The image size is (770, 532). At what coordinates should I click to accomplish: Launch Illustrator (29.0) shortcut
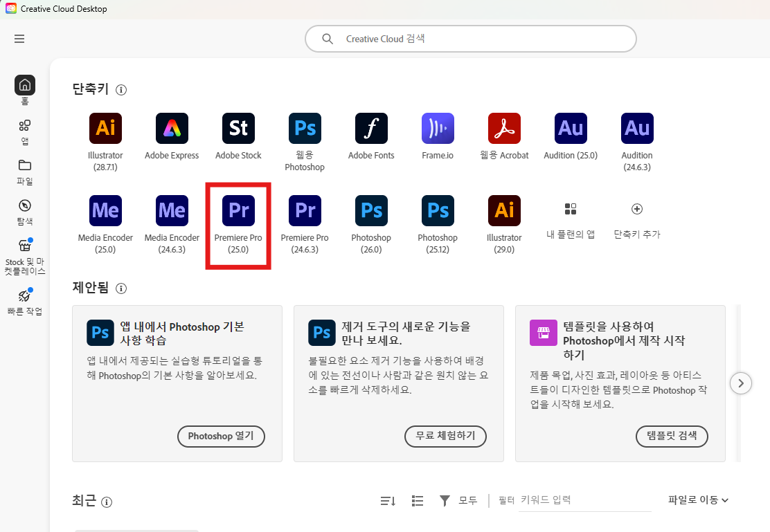pos(504,210)
